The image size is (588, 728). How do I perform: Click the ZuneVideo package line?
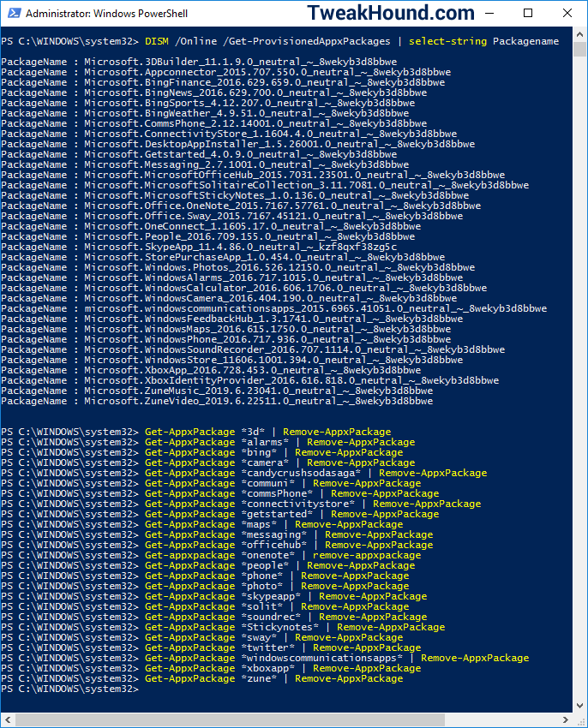coord(217,401)
